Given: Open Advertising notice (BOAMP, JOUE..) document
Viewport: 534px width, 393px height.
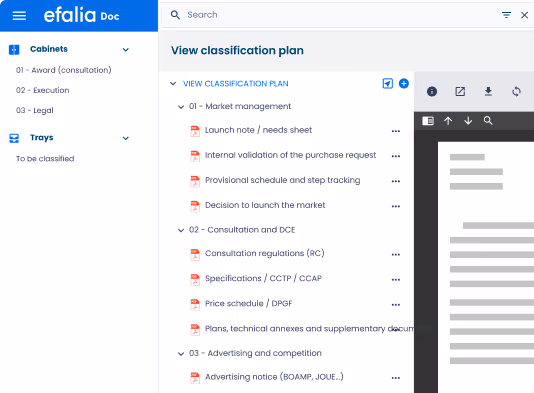Looking at the screenshot, I should 274,377.
